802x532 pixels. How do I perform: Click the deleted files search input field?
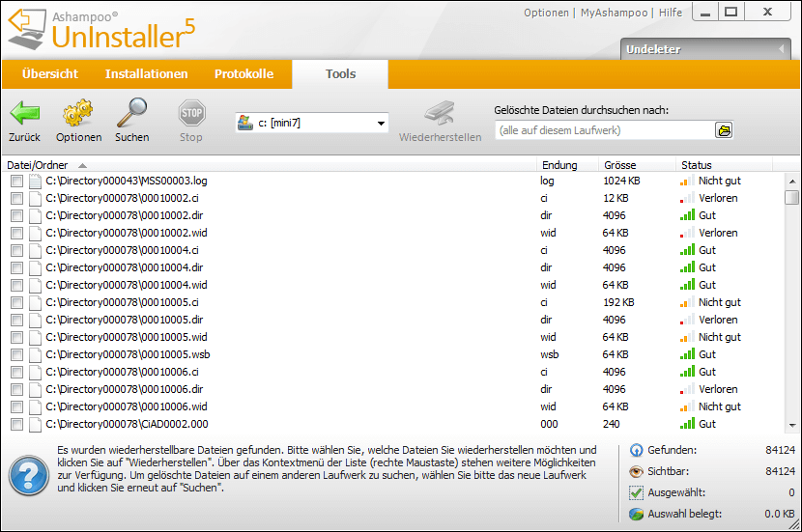click(603, 130)
